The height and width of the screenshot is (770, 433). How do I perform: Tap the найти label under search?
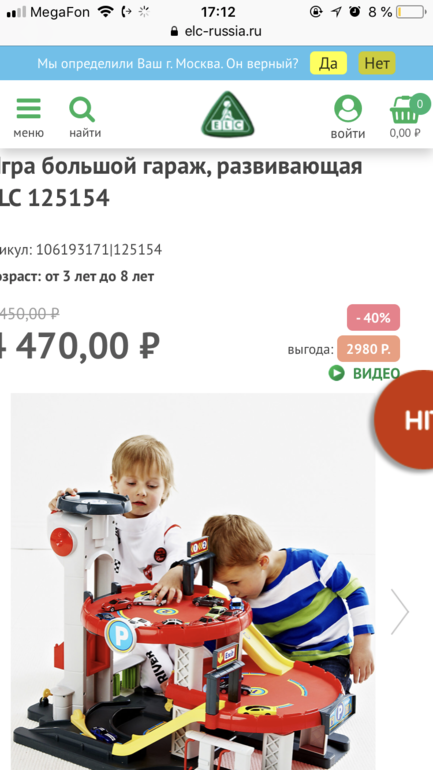[x=85, y=133]
